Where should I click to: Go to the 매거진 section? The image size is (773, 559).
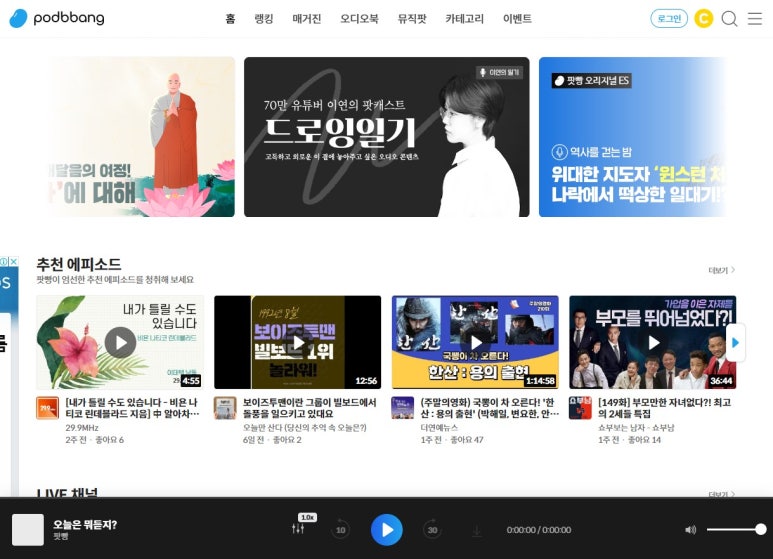pos(307,19)
